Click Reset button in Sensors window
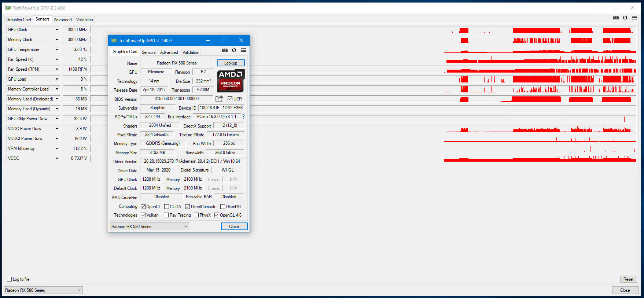Viewport: 644px width, 298px height. point(629,279)
